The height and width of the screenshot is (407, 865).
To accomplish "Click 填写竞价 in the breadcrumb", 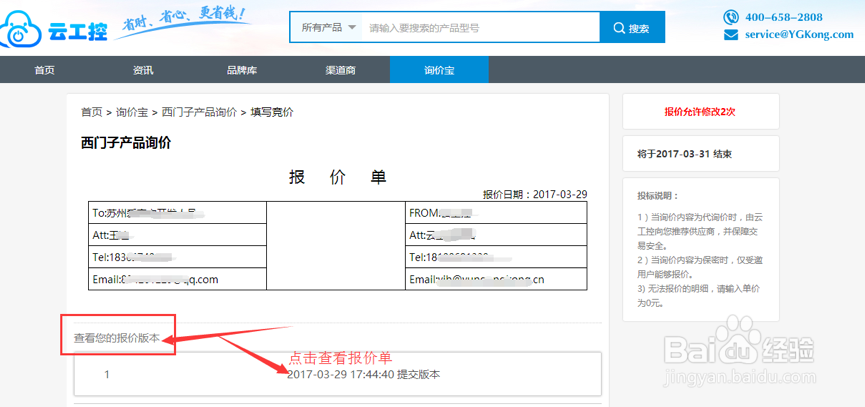I will click(x=272, y=113).
